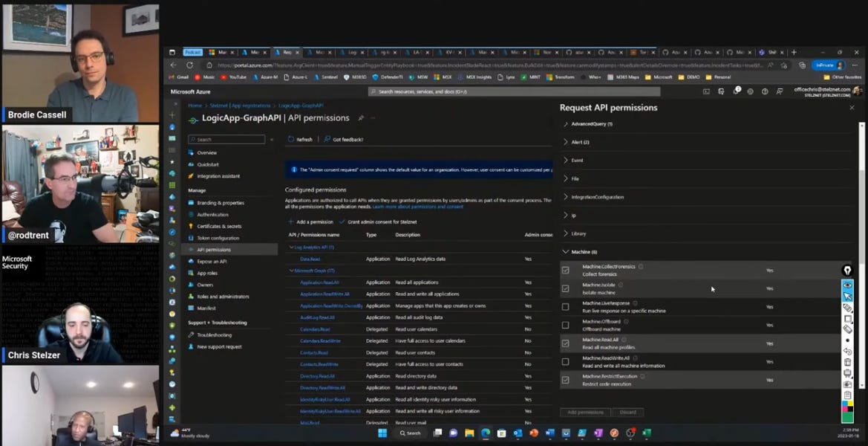Open Microsoft Edge from taskbar

pos(486,433)
